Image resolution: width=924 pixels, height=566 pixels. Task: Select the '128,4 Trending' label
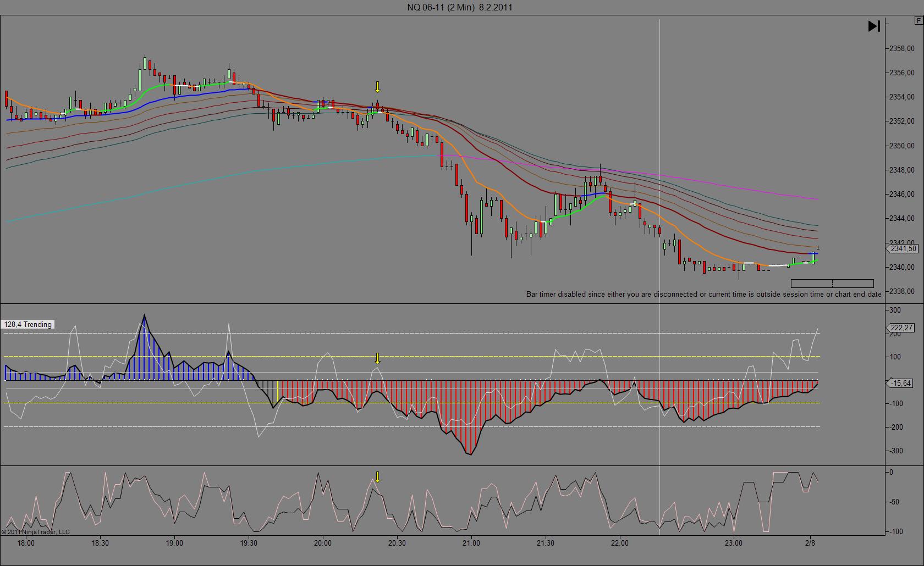[x=28, y=325]
